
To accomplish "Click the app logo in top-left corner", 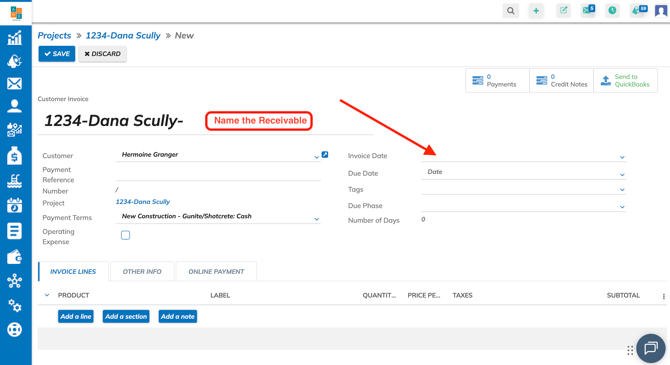I will (x=16, y=13).
